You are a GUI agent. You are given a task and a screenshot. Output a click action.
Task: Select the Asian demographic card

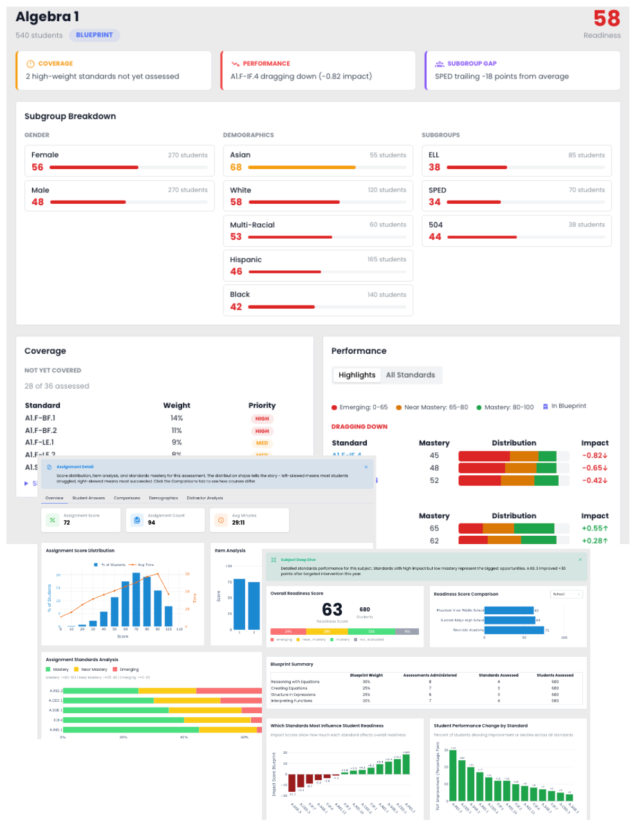318,161
